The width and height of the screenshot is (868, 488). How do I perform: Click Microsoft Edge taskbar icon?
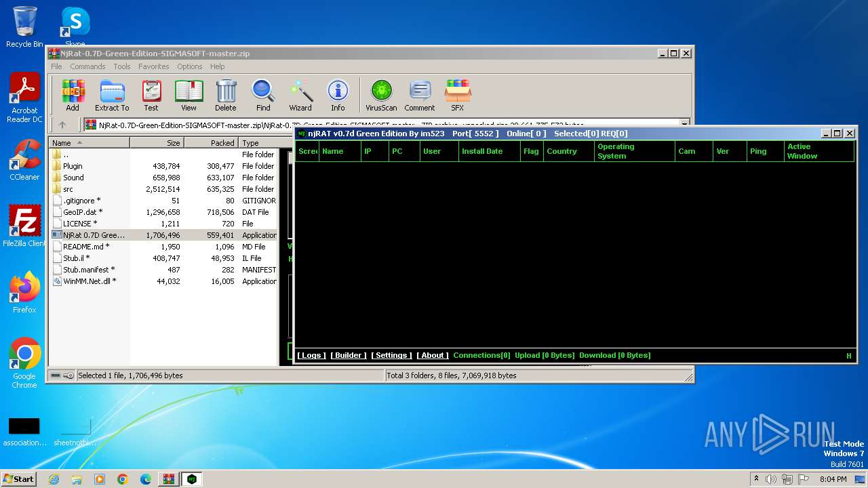[146, 479]
